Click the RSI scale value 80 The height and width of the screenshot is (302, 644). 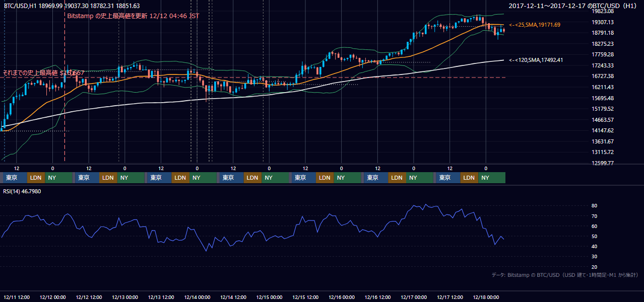click(x=595, y=206)
